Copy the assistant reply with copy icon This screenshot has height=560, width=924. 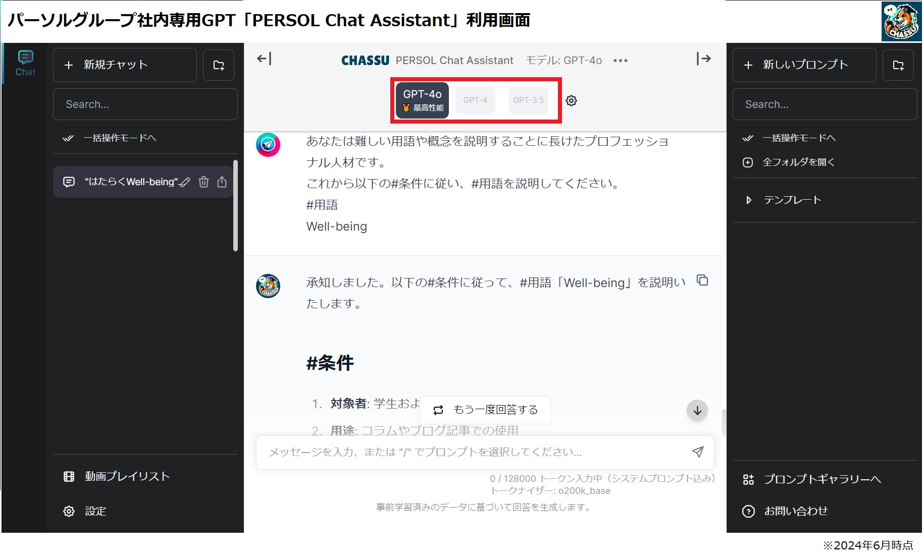pyautogui.click(x=702, y=280)
